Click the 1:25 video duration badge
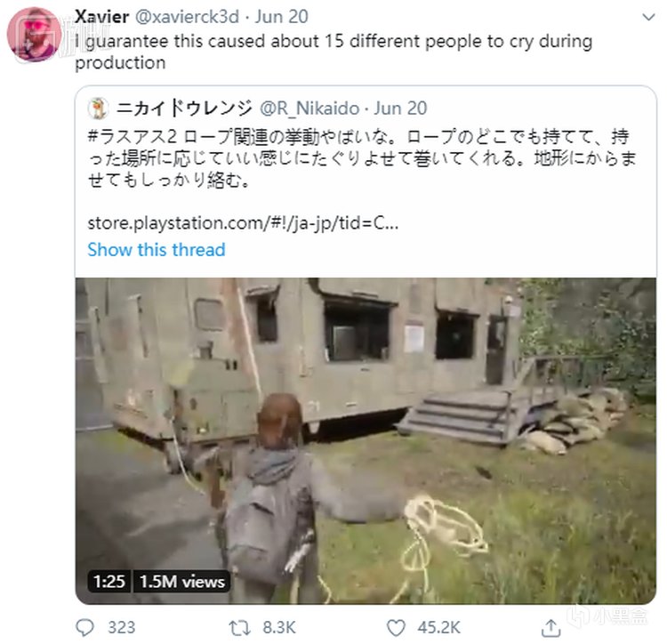 (108, 582)
